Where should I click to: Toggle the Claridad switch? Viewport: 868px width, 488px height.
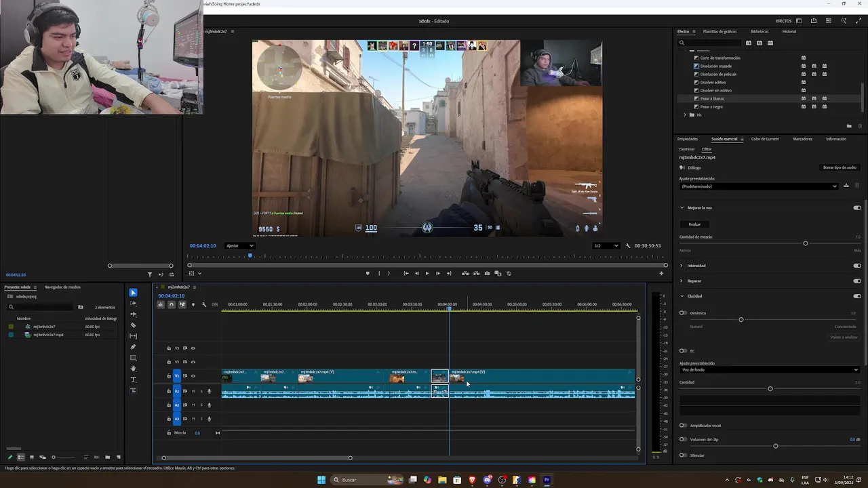[x=857, y=296]
